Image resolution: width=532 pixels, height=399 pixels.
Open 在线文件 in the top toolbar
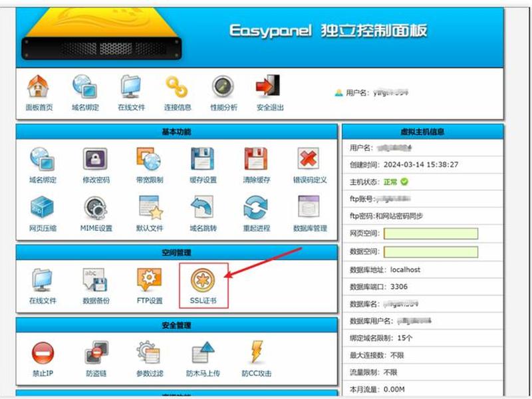coord(131,86)
